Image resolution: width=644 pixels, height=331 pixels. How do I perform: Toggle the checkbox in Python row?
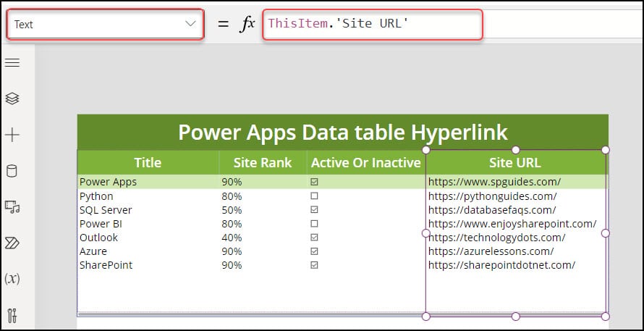coord(314,196)
